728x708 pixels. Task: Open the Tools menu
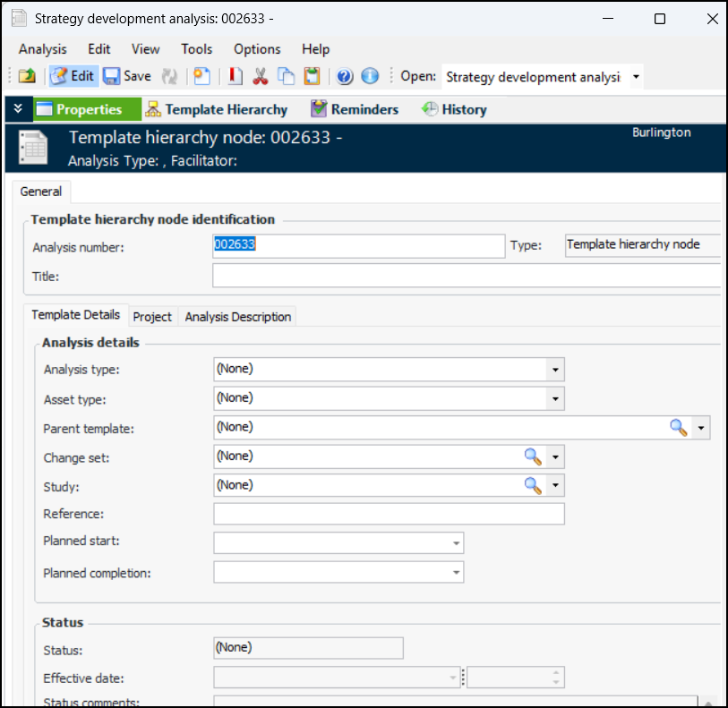tap(196, 49)
